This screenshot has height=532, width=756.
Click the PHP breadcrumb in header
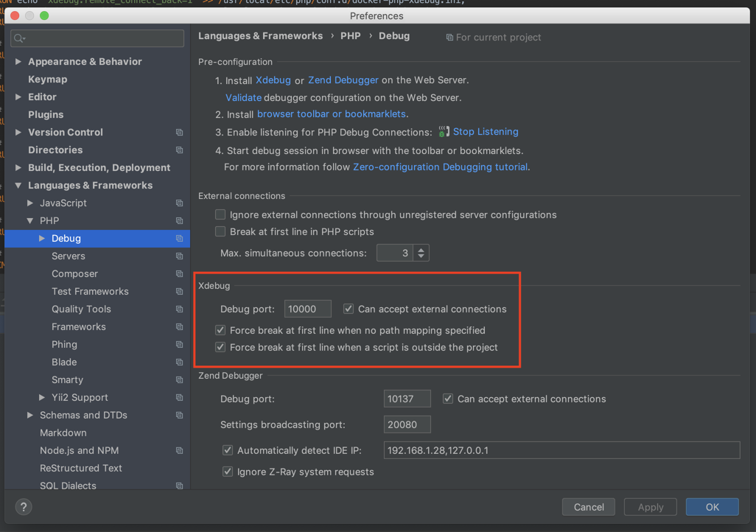(351, 36)
